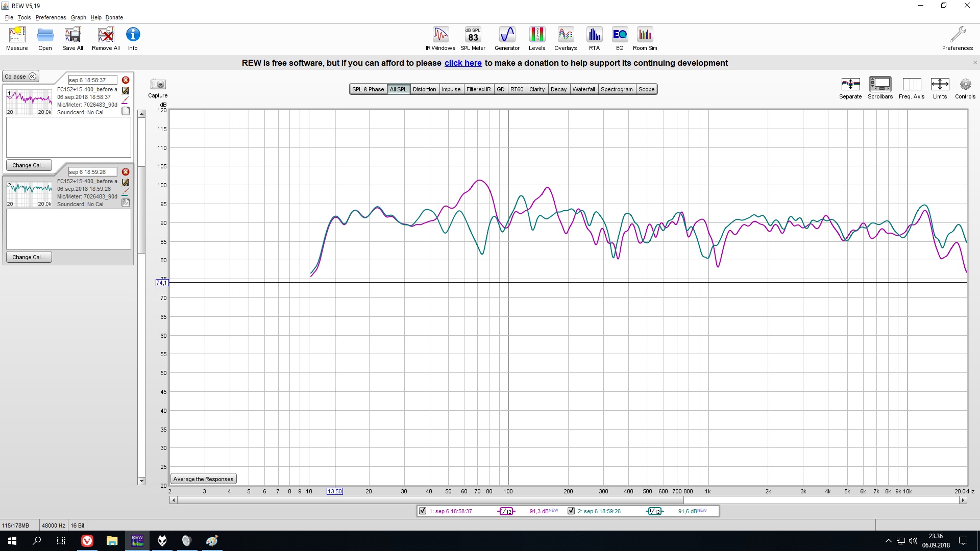
Task: Save measurement 2 with its disk icon
Action: pos(126,182)
